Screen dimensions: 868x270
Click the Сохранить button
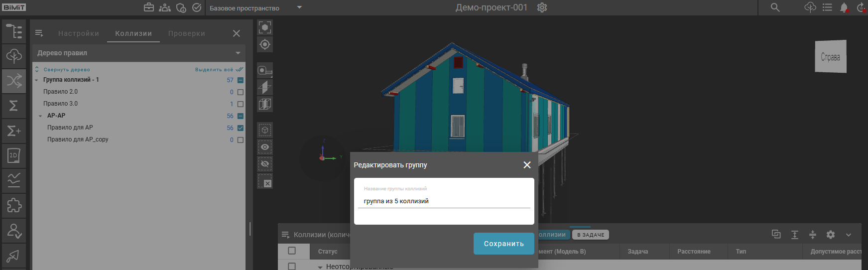pyautogui.click(x=503, y=244)
